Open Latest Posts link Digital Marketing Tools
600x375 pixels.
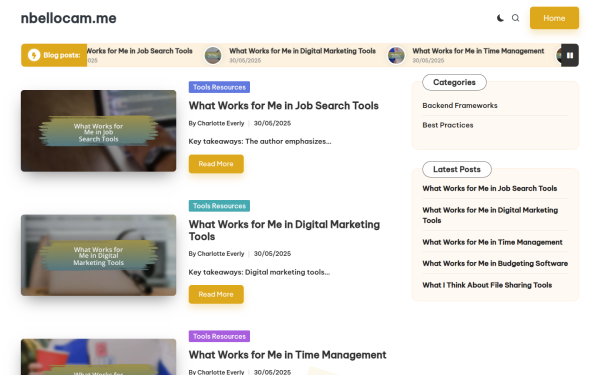pos(490,215)
